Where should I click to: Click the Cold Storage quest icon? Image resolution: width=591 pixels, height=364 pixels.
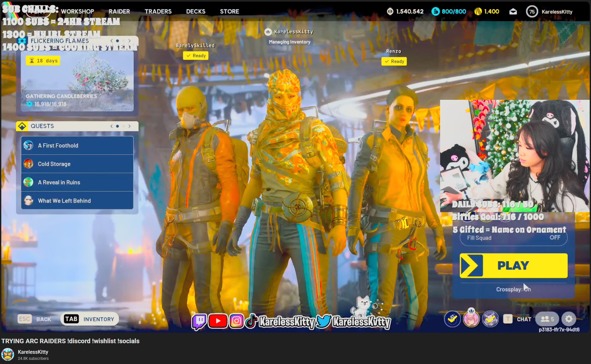tap(28, 164)
